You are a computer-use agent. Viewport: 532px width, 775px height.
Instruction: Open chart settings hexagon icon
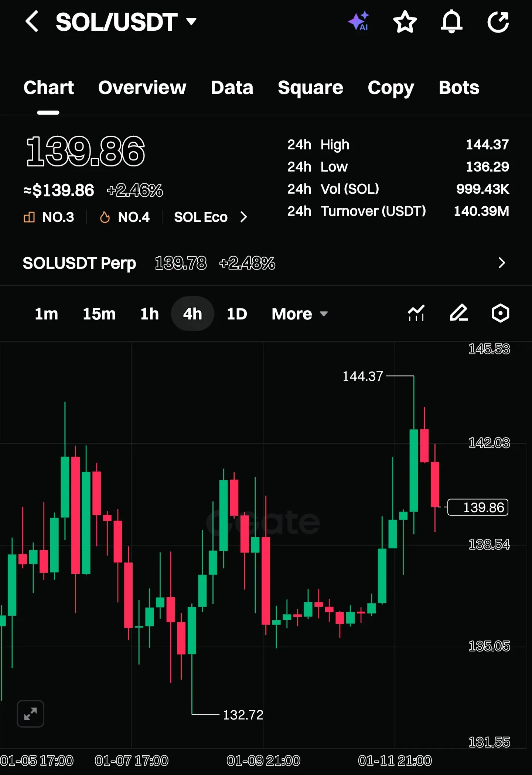[500, 314]
